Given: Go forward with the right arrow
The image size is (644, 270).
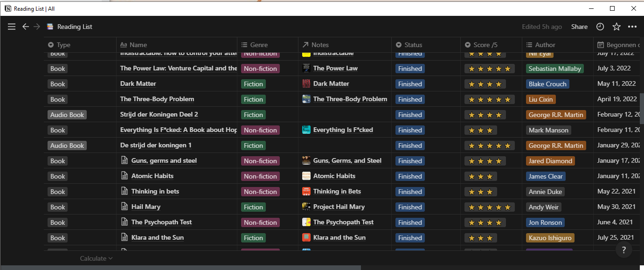Looking at the screenshot, I should pyautogui.click(x=37, y=27).
